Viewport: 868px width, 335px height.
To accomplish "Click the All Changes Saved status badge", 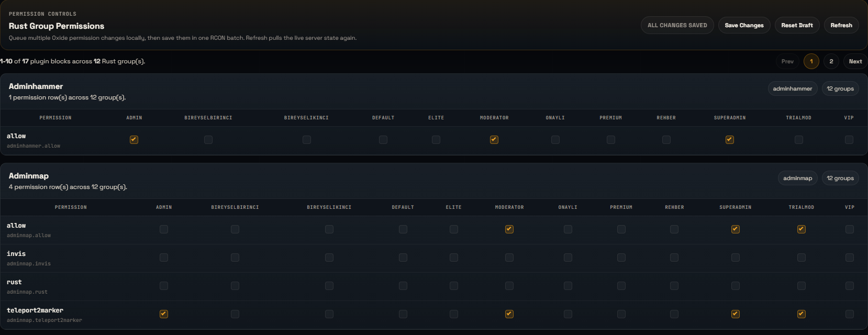I will point(677,25).
